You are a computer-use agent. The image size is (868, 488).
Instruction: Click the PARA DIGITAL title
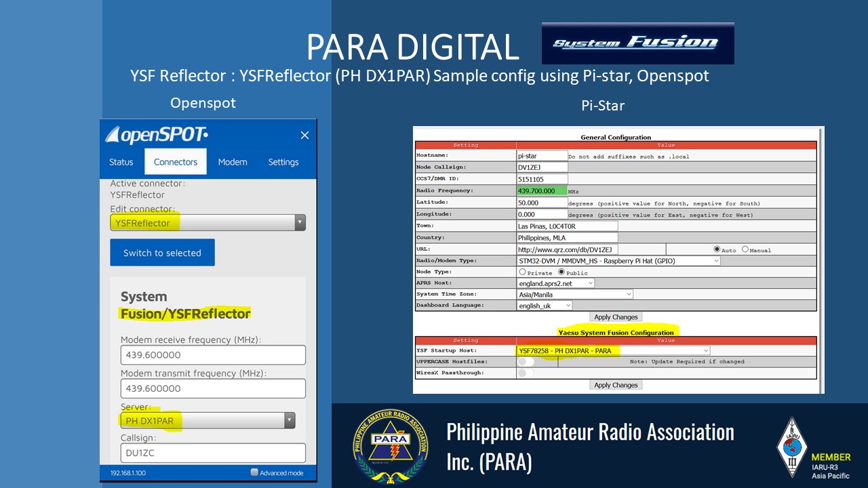412,47
